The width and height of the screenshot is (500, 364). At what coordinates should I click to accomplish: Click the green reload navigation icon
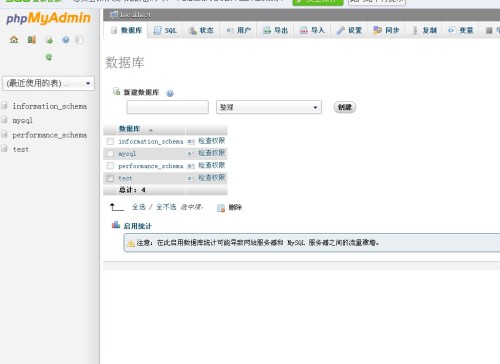tap(49, 57)
